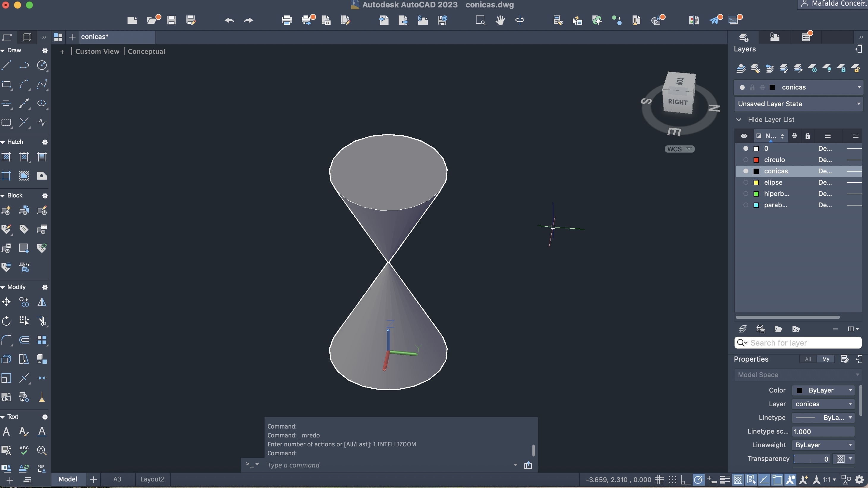
Task: Click the Mirror tool icon
Action: point(42,302)
